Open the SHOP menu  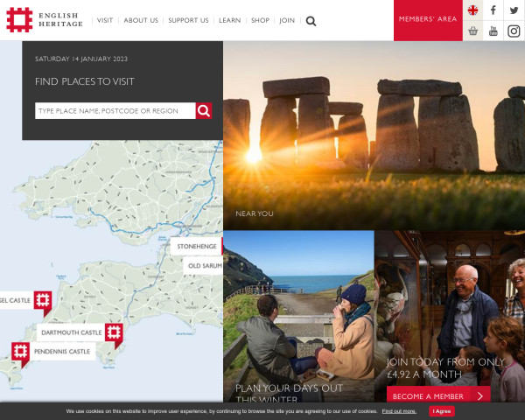click(260, 20)
